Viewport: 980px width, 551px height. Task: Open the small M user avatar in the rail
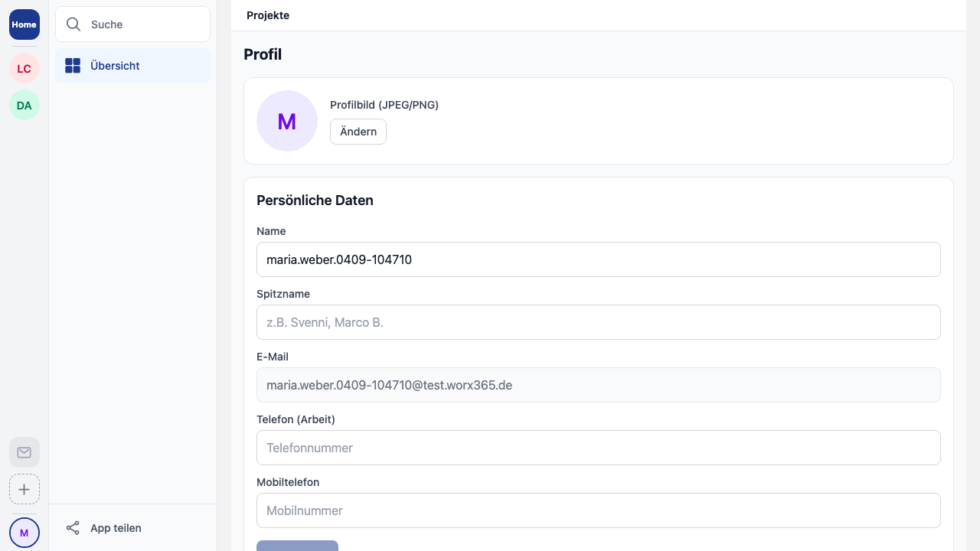(x=24, y=533)
